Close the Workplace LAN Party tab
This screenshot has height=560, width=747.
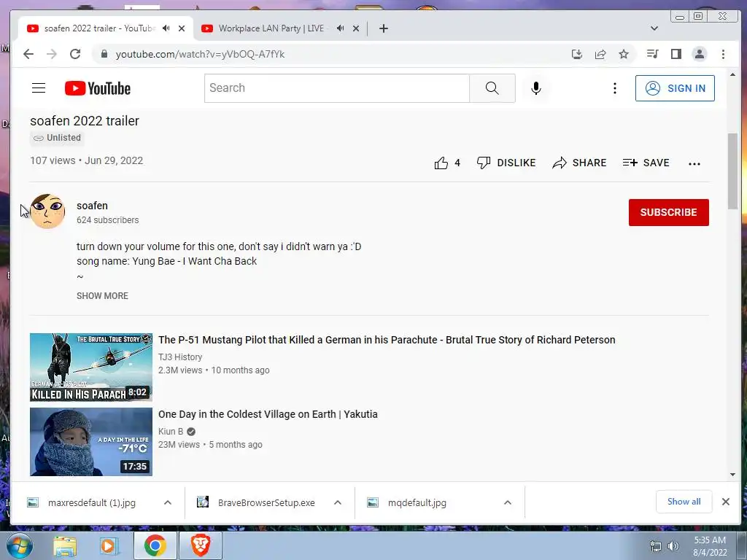click(356, 28)
